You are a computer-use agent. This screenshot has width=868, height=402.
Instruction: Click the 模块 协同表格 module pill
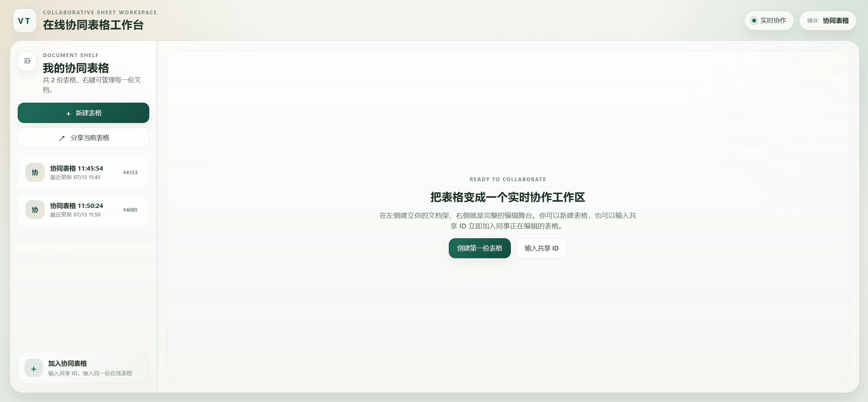tap(828, 21)
